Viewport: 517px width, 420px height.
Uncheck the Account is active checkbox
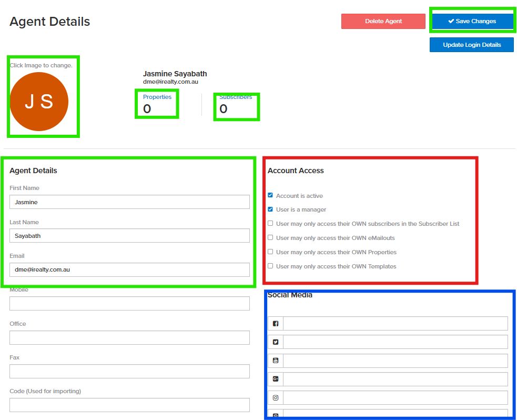(270, 195)
